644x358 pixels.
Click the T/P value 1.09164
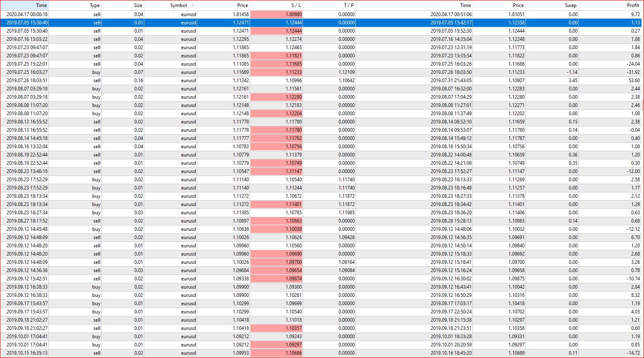[x=346, y=262]
